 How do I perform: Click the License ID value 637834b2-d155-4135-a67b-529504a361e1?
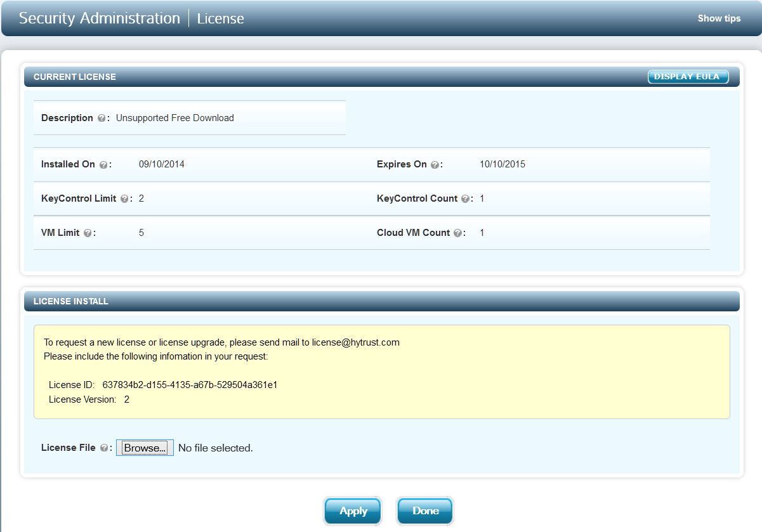[190, 385]
